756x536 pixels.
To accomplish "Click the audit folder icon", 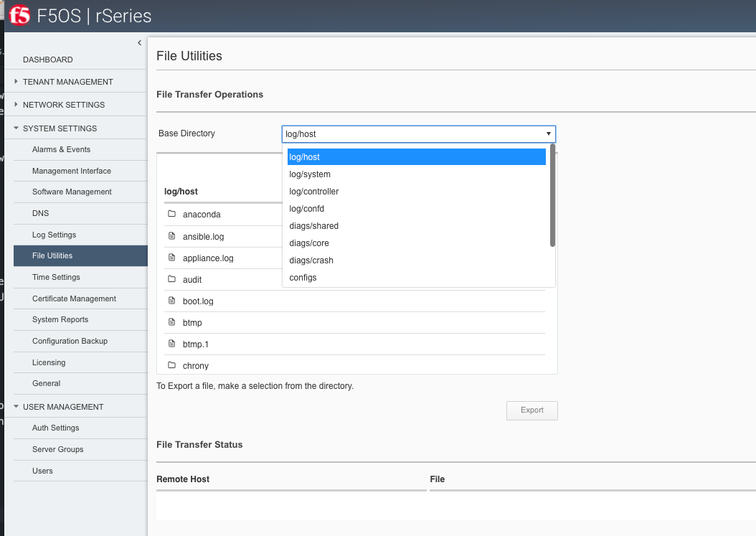I will (171, 279).
